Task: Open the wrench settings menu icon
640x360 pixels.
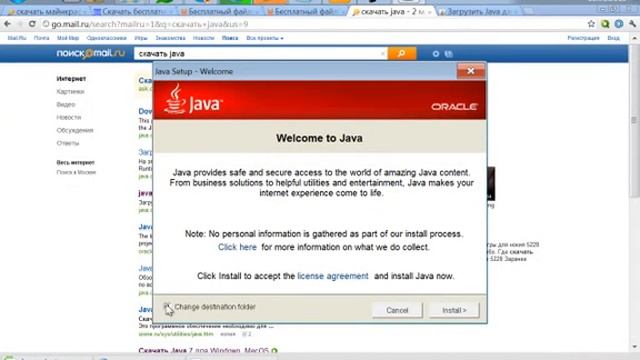Action: pyautogui.click(x=632, y=24)
